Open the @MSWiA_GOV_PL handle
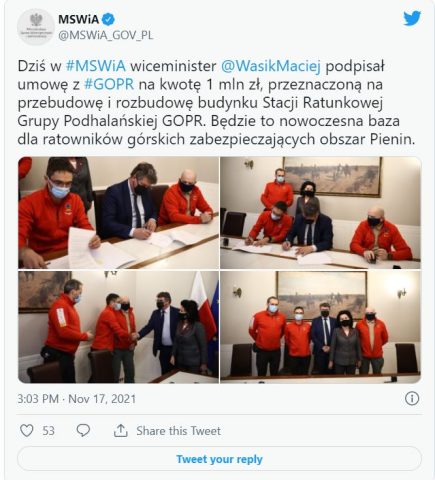This screenshot has height=480, width=435. tap(106, 35)
